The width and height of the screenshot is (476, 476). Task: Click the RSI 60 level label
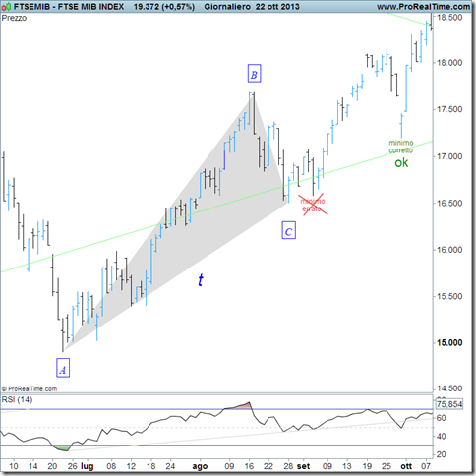point(442,418)
